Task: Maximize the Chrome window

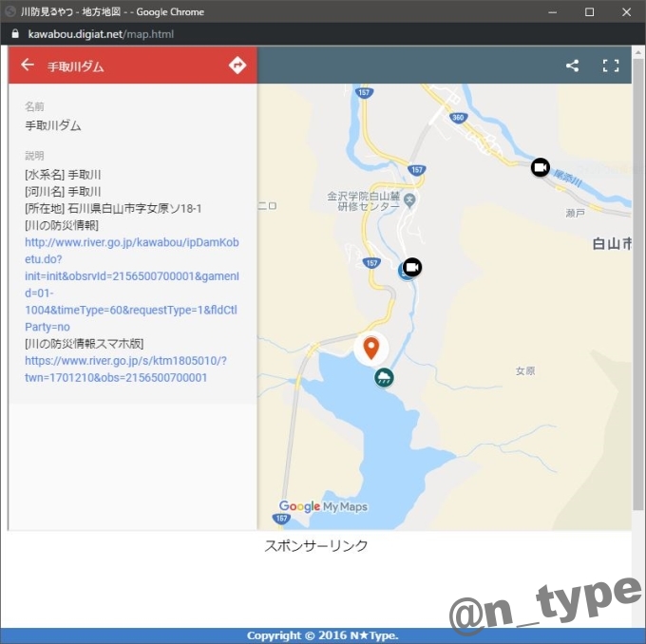Action: coord(589,11)
